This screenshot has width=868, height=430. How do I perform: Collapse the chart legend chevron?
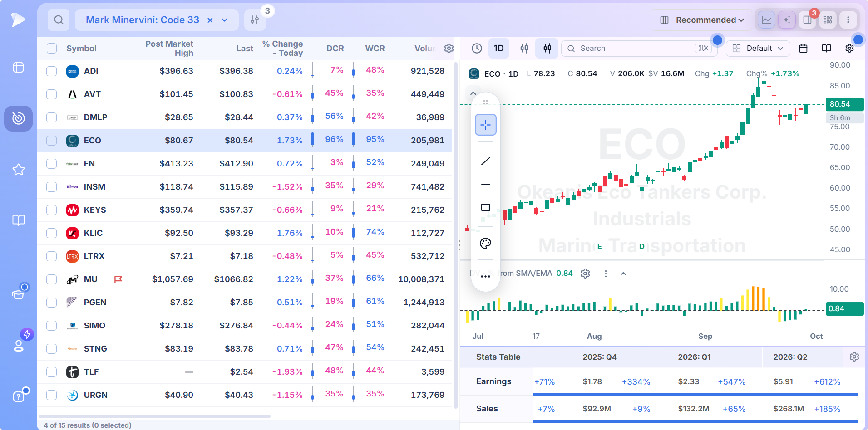[473, 93]
